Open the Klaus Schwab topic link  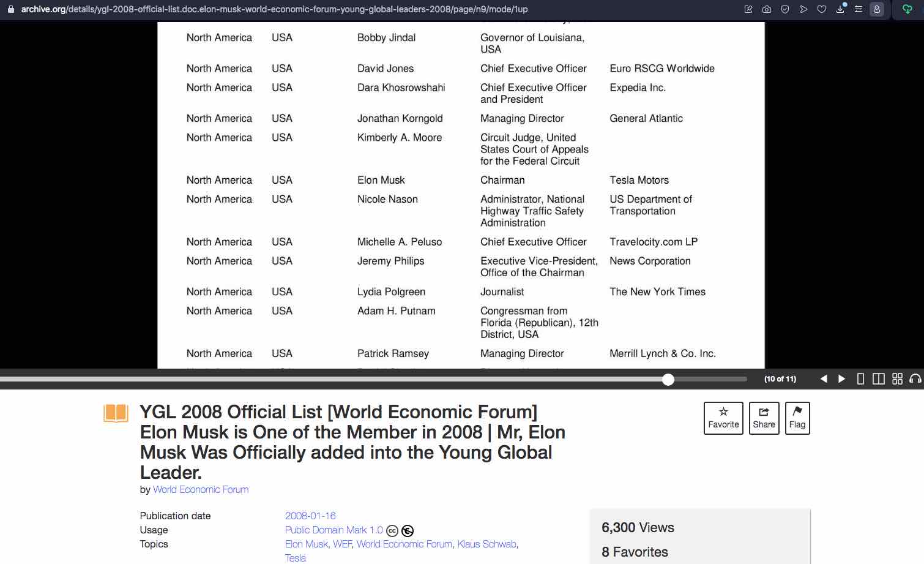click(487, 544)
